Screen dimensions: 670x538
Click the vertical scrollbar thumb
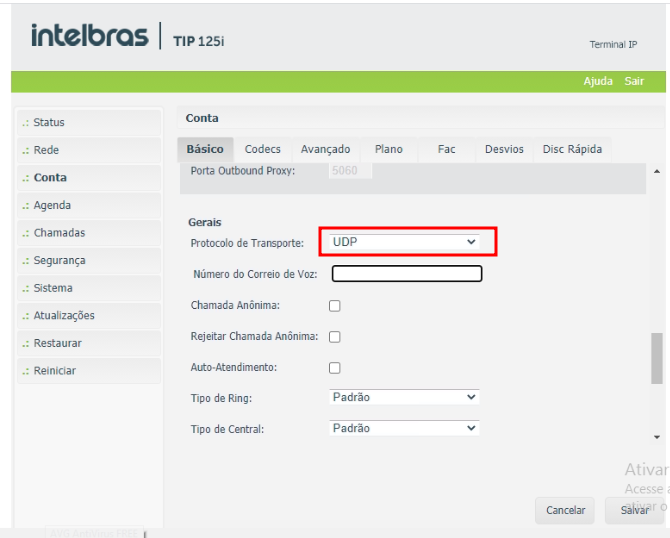[656, 358]
